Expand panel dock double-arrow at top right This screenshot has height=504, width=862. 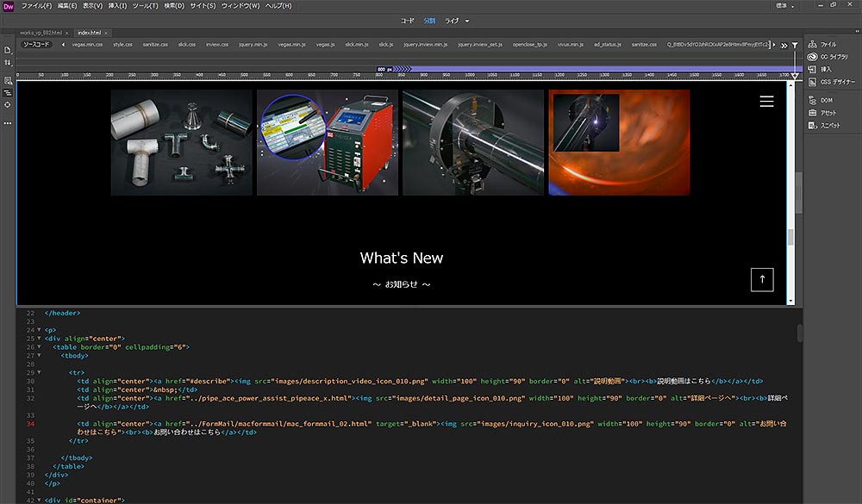(x=857, y=31)
